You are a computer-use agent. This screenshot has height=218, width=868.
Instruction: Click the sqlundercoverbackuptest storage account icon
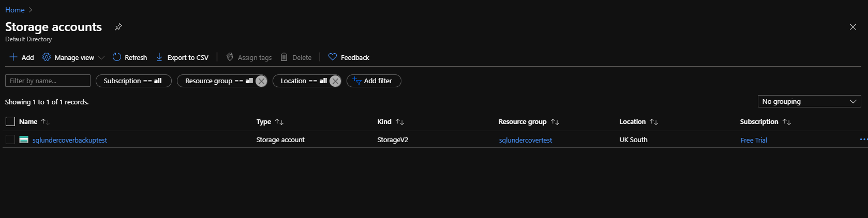point(24,139)
